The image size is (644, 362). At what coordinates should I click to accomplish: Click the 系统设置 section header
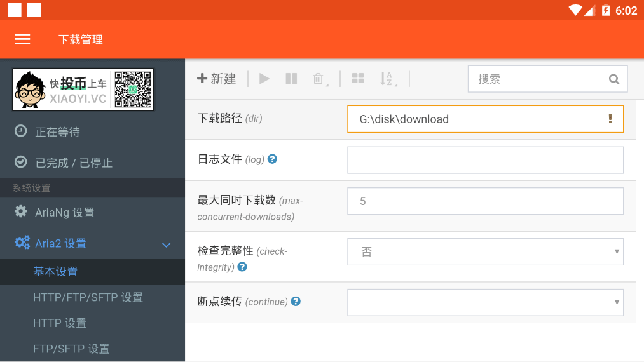click(x=31, y=188)
